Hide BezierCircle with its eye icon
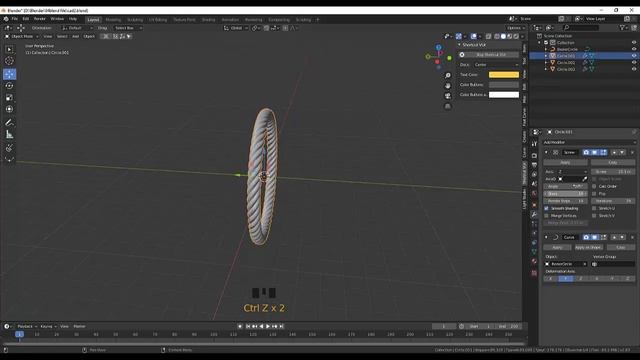This screenshot has height=360, width=640. coord(634,49)
